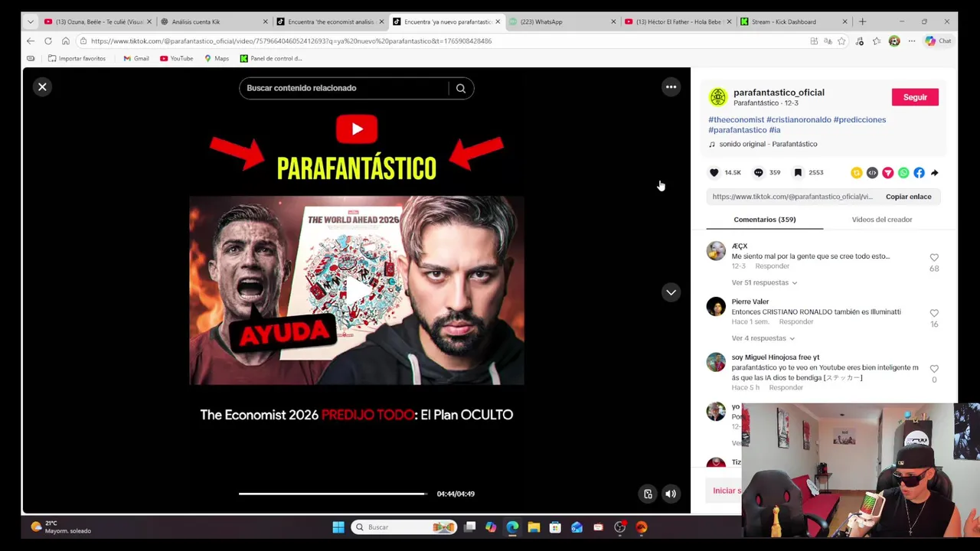Viewport: 980px width, 551px height.
Task: Open Maps bookmark
Action: pyautogui.click(x=217, y=58)
